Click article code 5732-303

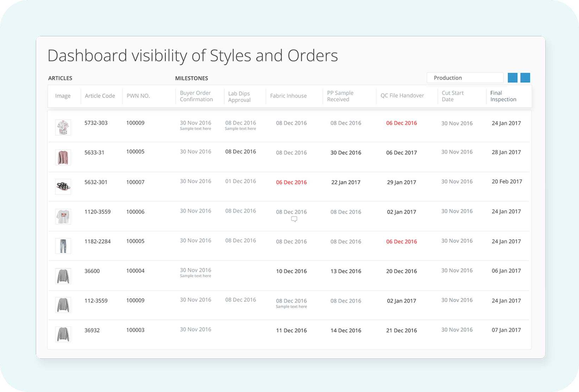click(96, 123)
